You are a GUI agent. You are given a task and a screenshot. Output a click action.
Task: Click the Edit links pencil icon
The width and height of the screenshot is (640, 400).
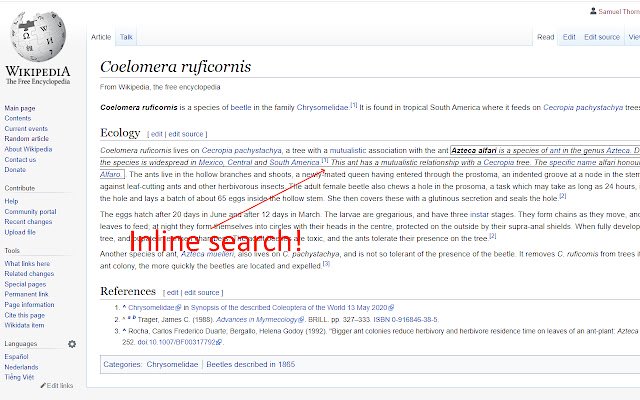coord(43,386)
